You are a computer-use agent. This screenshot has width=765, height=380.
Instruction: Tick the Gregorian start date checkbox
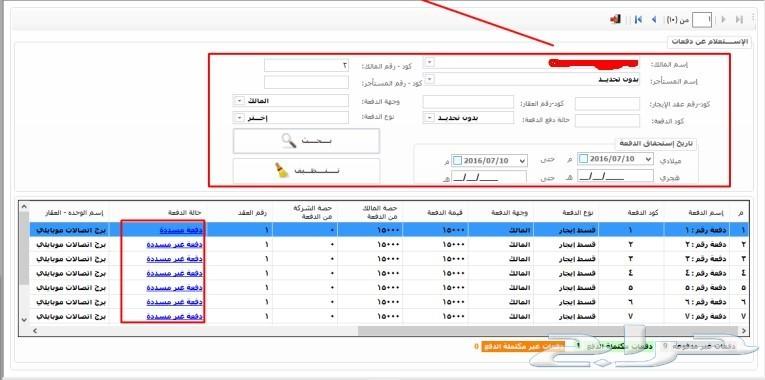coord(584,159)
